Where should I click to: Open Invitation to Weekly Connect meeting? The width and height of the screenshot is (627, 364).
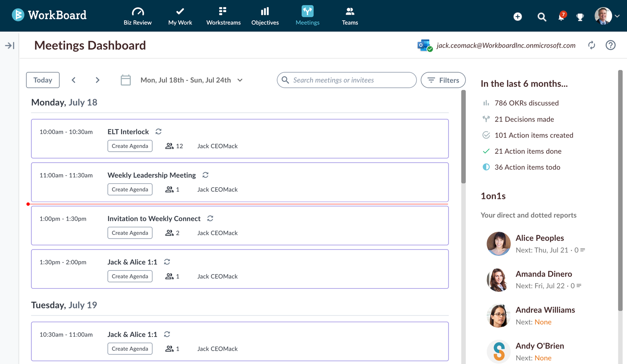(x=154, y=219)
